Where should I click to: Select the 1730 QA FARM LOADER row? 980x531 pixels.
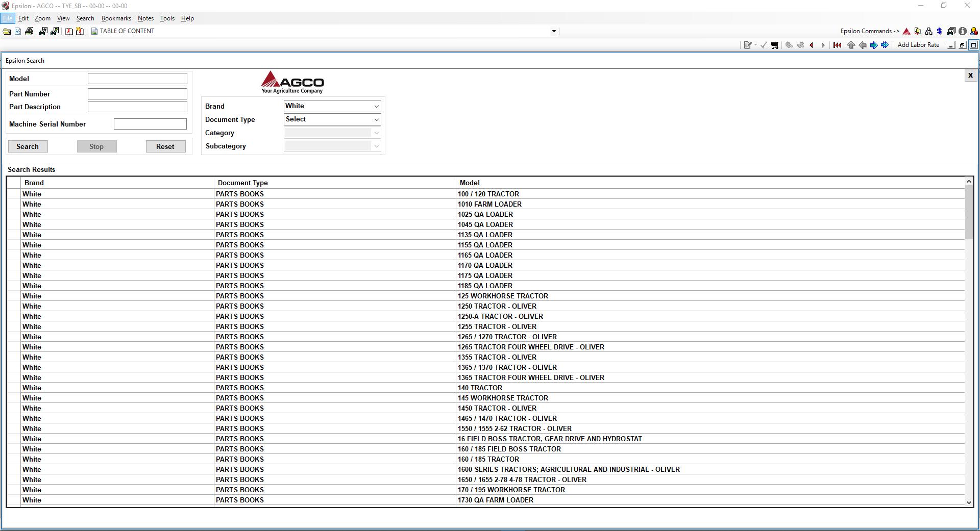[x=485, y=500]
